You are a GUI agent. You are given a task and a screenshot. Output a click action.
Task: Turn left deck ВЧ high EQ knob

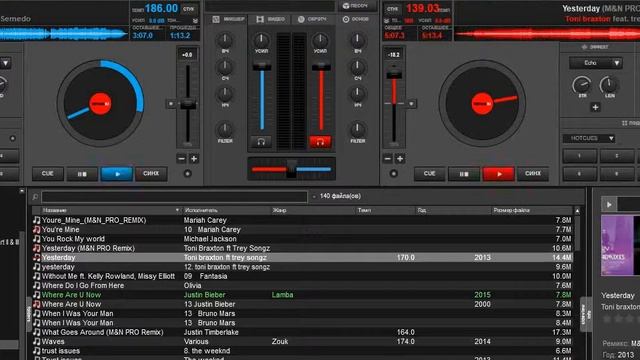(225, 40)
